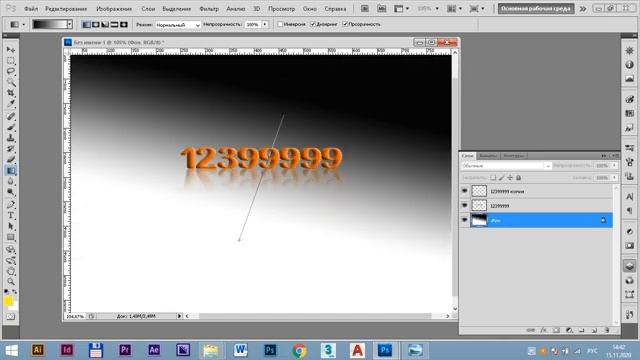Choose the radial gradient type icon
The height and width of the screenshot is (360, 640).
(x=96, y=25)
